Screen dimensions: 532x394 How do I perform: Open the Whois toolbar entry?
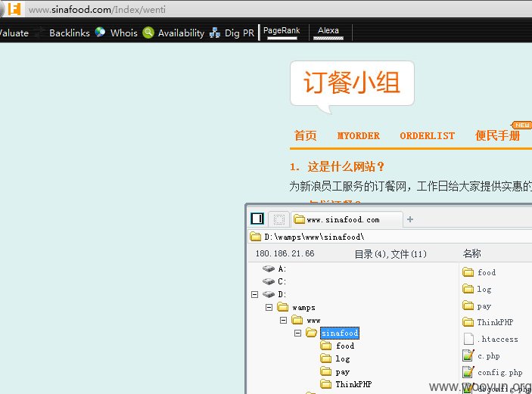[124, 33]
